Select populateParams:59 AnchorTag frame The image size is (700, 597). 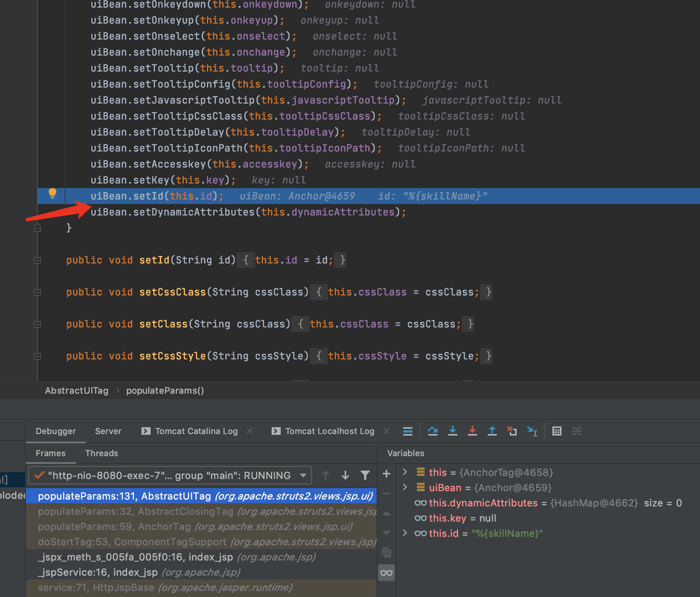[x=201, y=527]
